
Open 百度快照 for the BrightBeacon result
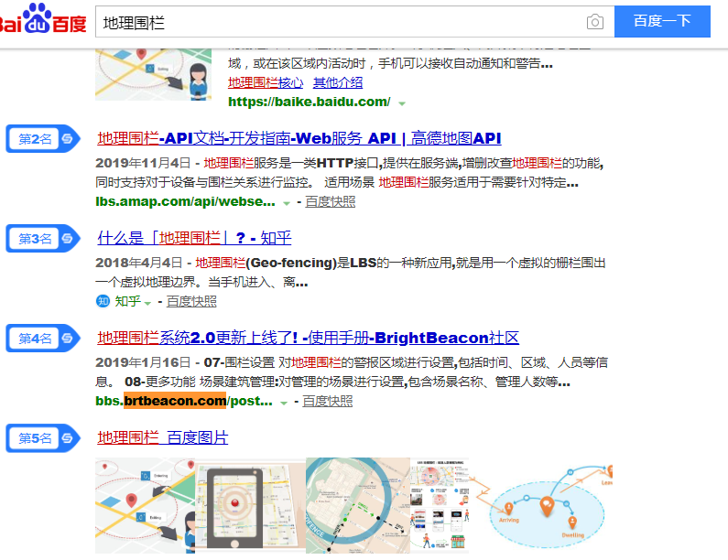coord(327,401)
